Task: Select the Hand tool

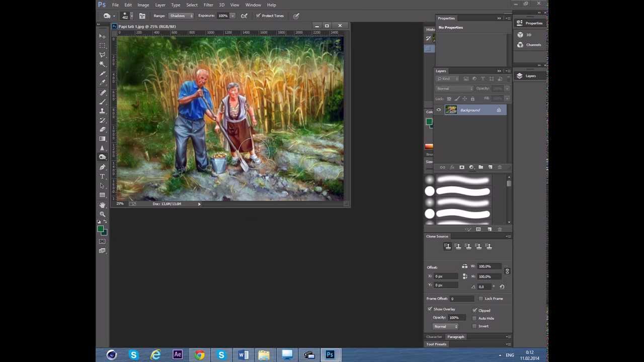Action: [x=103, y=205]
